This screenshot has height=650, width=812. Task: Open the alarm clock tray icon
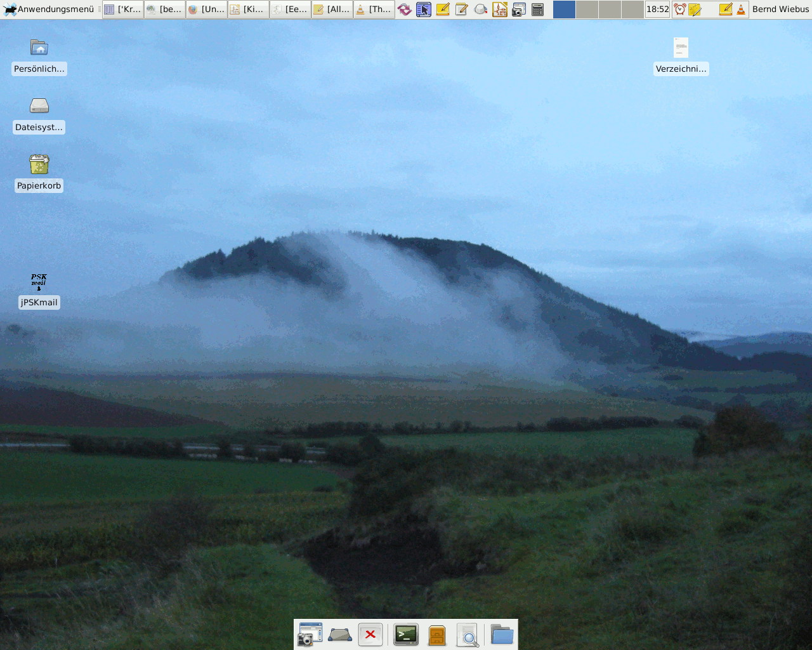pyautogui.click(x=679, y=9)
